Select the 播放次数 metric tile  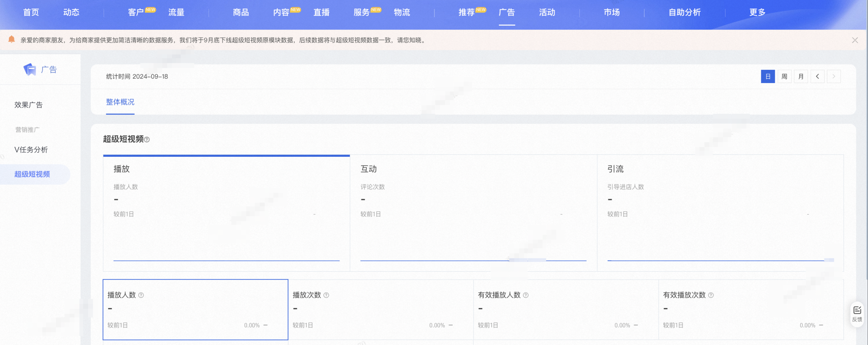(381, 310)
